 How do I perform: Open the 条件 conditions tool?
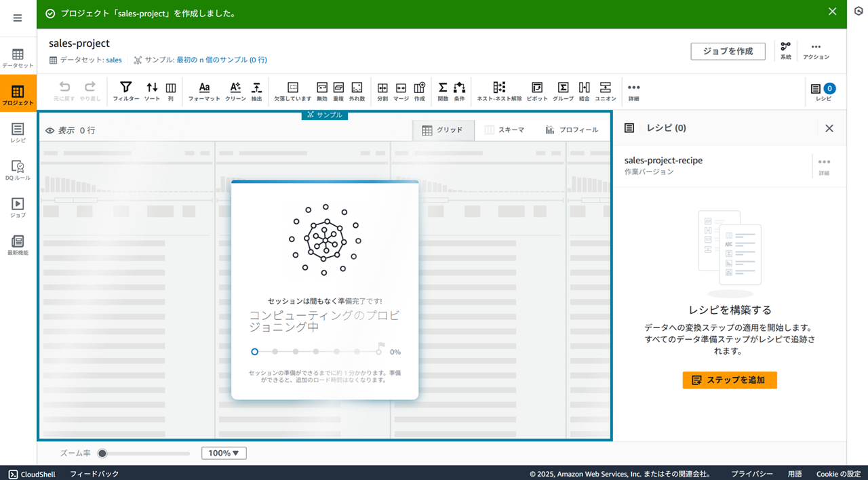459,92
